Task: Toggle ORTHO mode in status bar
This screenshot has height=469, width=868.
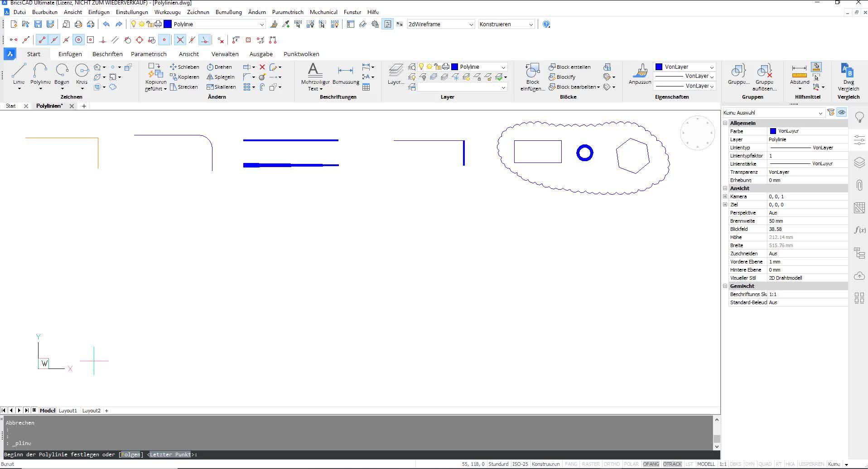Action: tap(612, 464)
